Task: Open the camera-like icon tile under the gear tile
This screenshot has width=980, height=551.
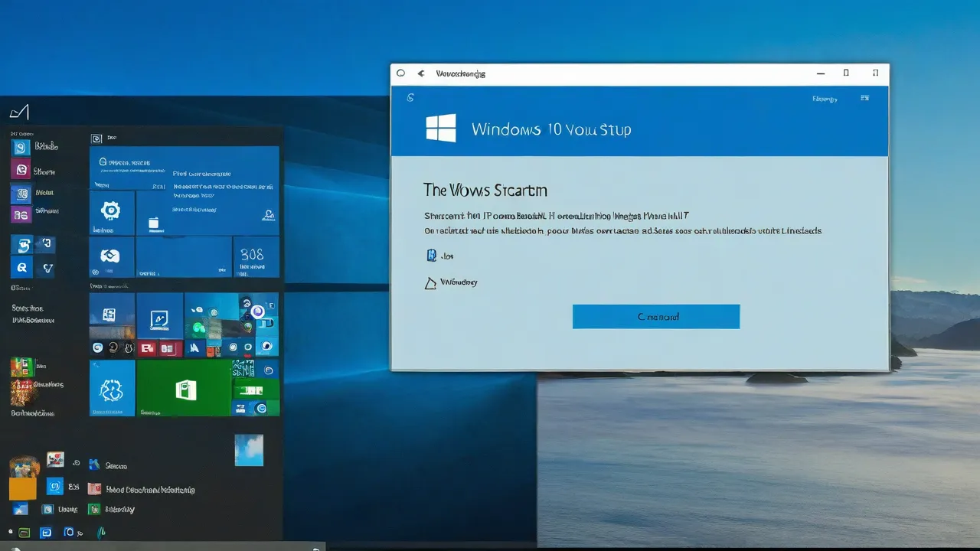Action: 112,257
